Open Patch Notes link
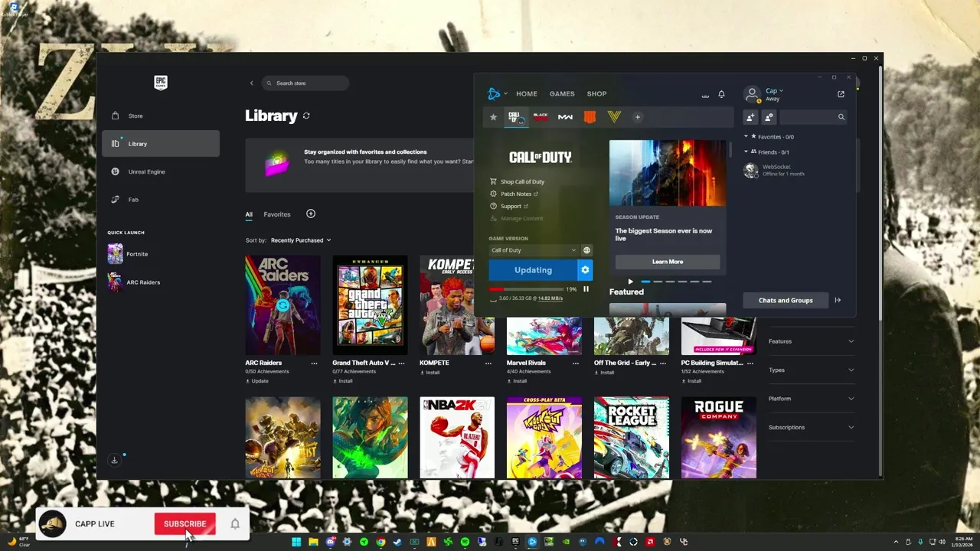This screenshot has width=980, height=551. (x=514, y=194)
